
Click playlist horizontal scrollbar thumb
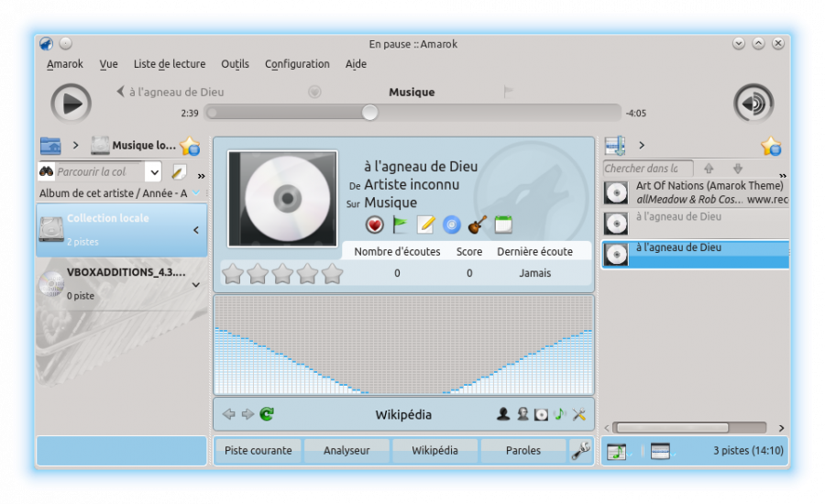pos(671,428)
